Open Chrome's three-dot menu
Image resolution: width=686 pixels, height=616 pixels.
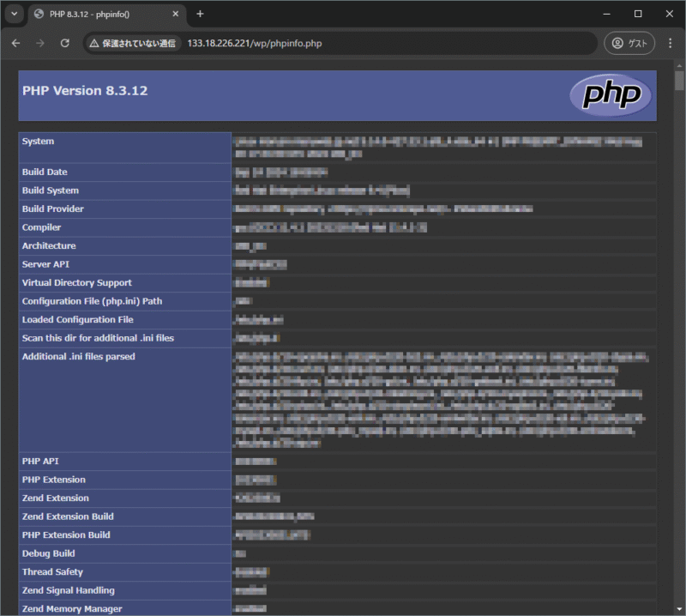coord(669,43)
